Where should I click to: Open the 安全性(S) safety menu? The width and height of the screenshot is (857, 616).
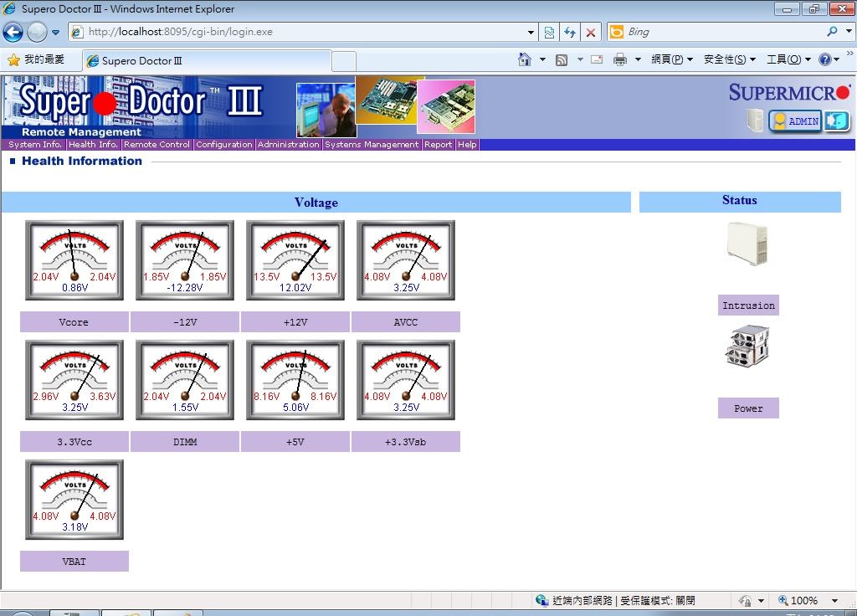(729, 59)
